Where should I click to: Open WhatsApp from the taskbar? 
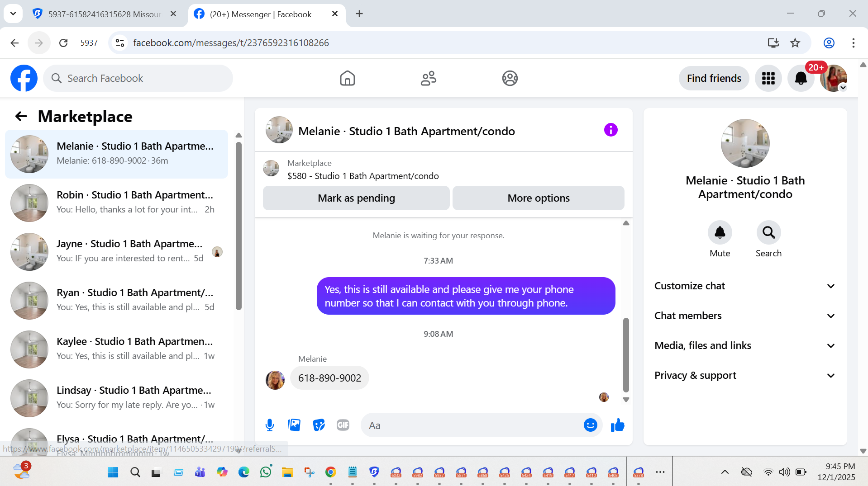pos(266,472)
